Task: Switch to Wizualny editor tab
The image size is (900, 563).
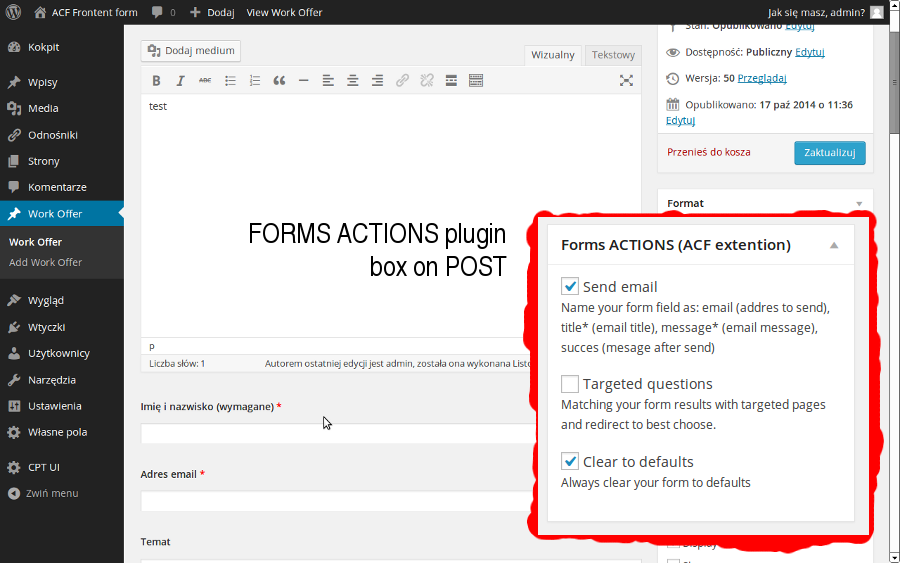Action: coord(553,55)
